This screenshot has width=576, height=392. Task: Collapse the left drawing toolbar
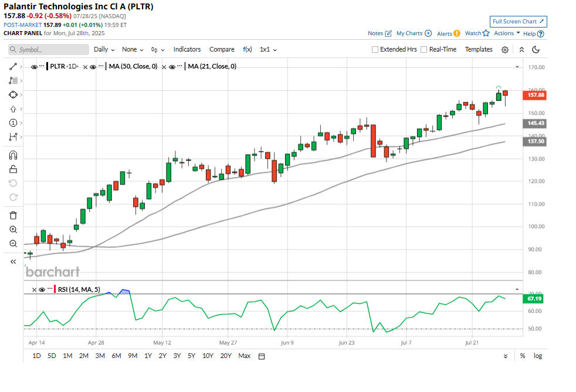point(13,262)
